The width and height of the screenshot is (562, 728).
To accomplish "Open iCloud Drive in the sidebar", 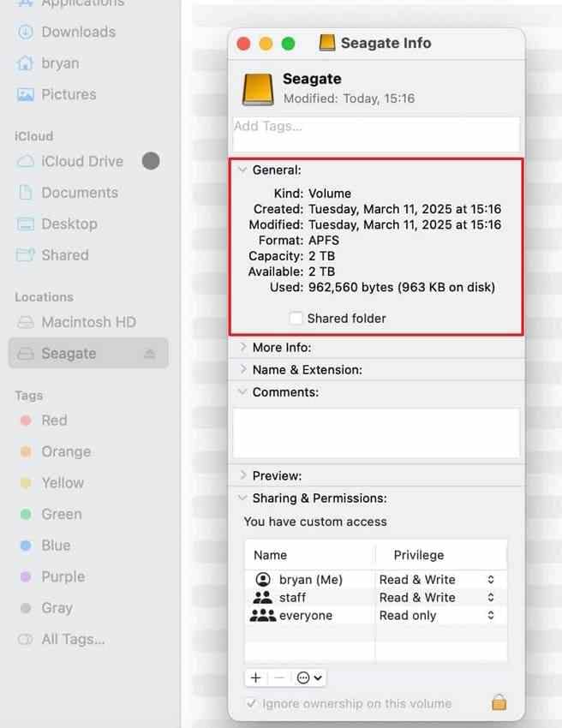I will pos(82,161).
